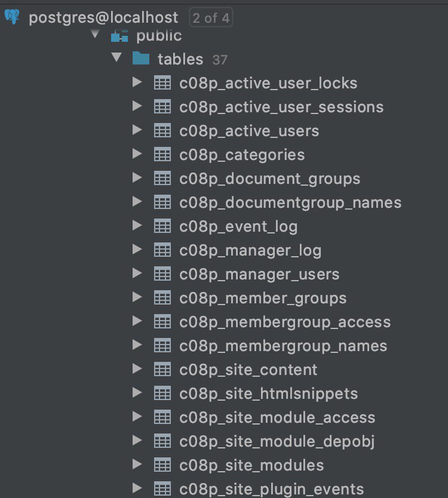Select c08p_site_module_access table name
Viewport: 448px width, 498px height.
pyautogui.click(x=277, y=418)
